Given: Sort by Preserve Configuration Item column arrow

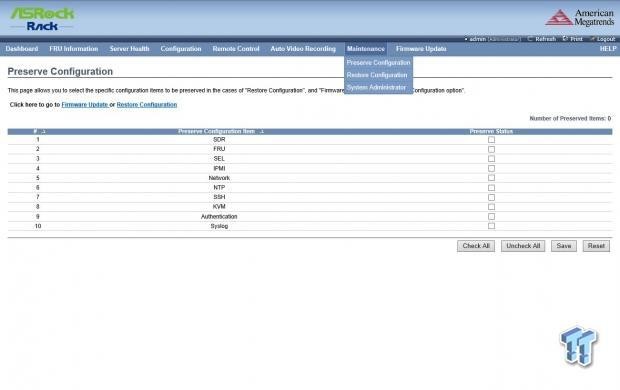Looking at the screenshot, I should pos(261,131).
